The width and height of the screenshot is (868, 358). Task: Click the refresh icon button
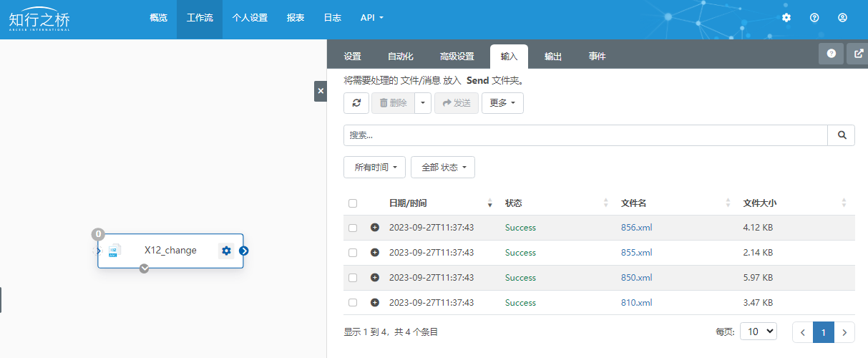tap(356, 103)
